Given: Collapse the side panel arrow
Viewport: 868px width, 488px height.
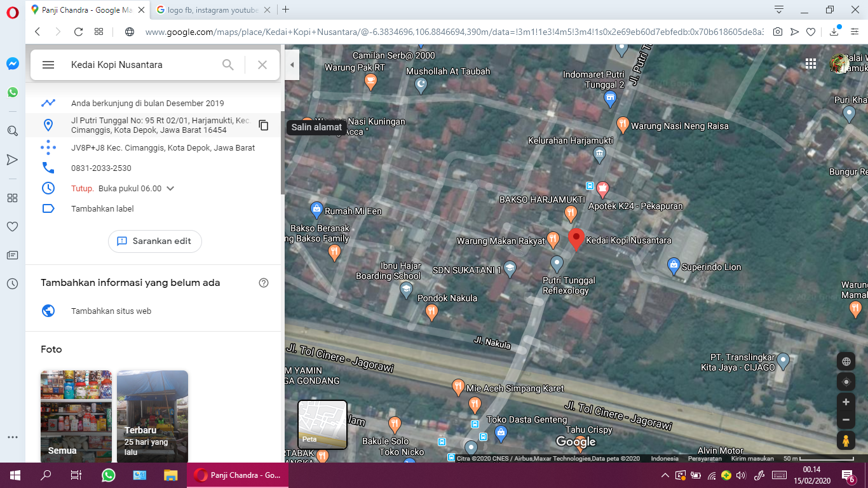Looking at the screenshot, I should point(292,65).
